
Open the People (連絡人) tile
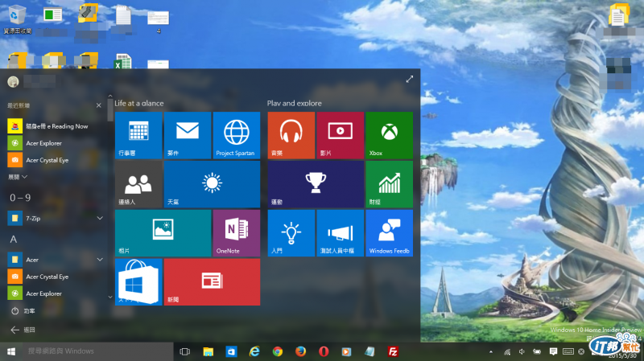138,184
